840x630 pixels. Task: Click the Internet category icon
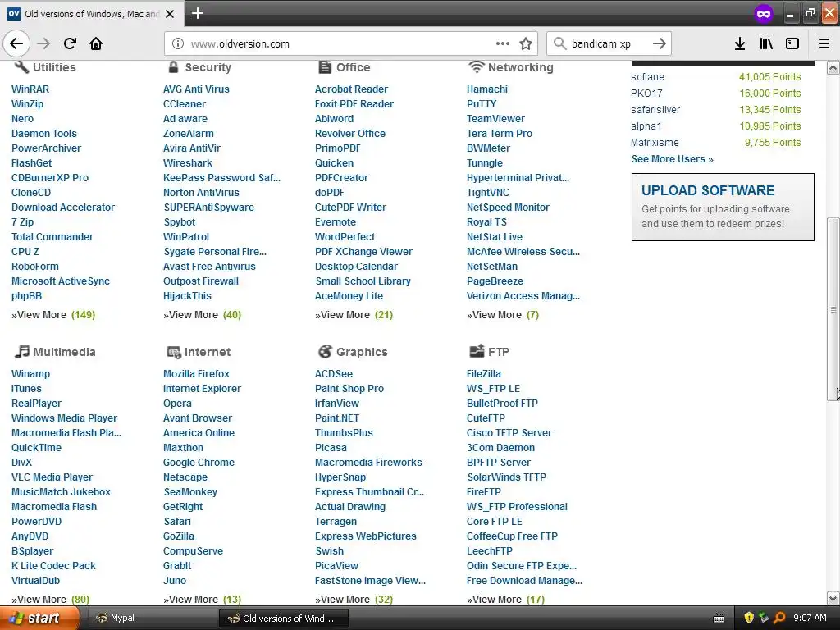coord(174,352)
